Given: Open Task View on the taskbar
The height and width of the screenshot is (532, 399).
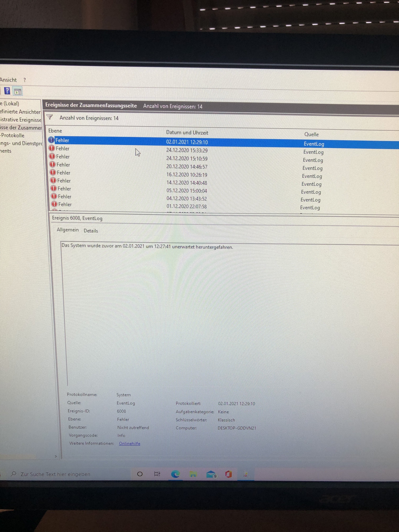Looking at the screenshot, I should pos(157,474).
